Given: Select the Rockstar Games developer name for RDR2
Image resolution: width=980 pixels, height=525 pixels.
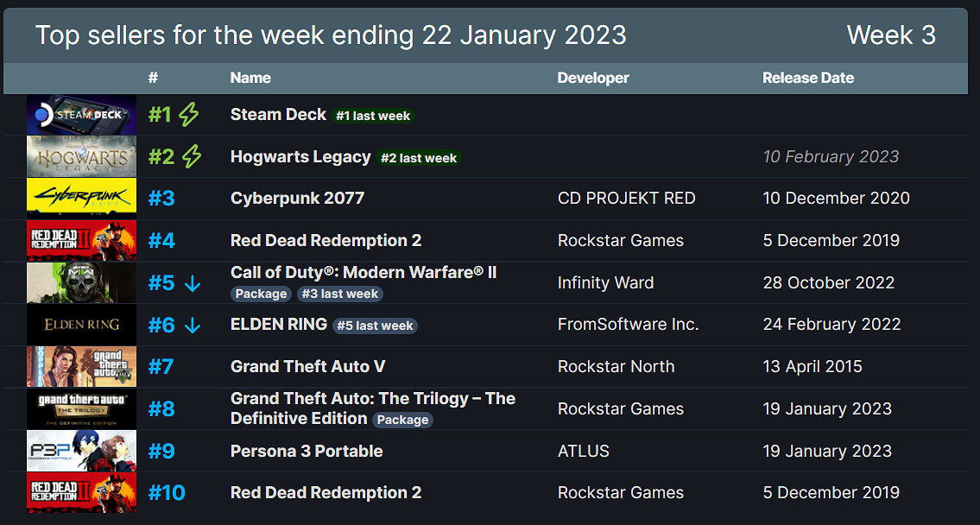Looking at the screenshot, I should pos(621,240).
